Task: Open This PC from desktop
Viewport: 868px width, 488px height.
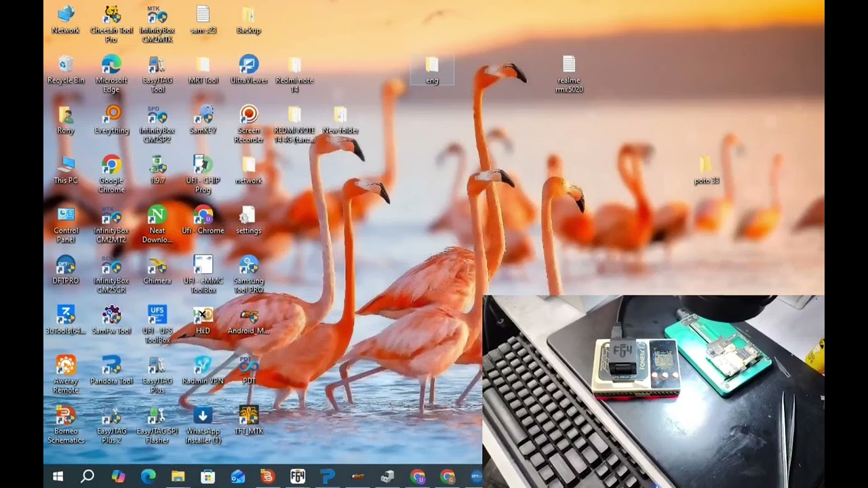Action: (66, 170)
